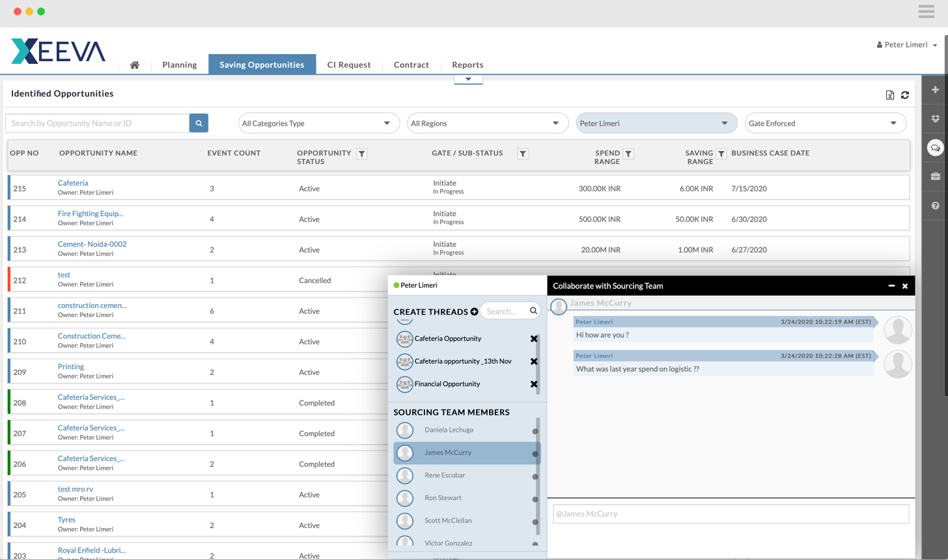The height and width of the screenshot is (560, 948).
Task: Select James McCurry in team members
Action: coord(467,453)
